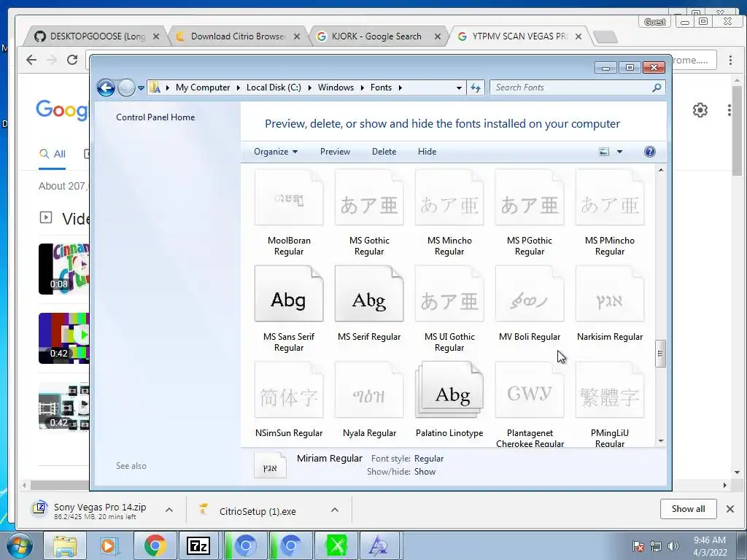Open the Control Panel Home link

[x=155, y=117]
